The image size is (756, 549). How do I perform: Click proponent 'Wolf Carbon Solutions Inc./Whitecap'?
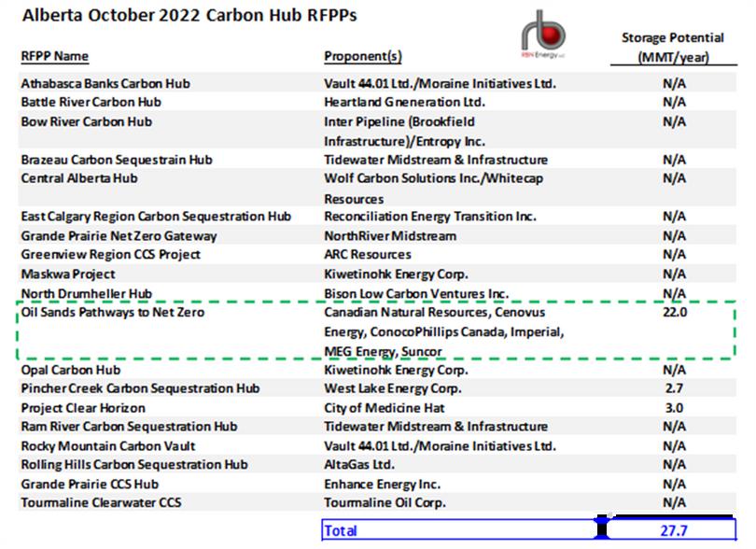click(433, 178)
